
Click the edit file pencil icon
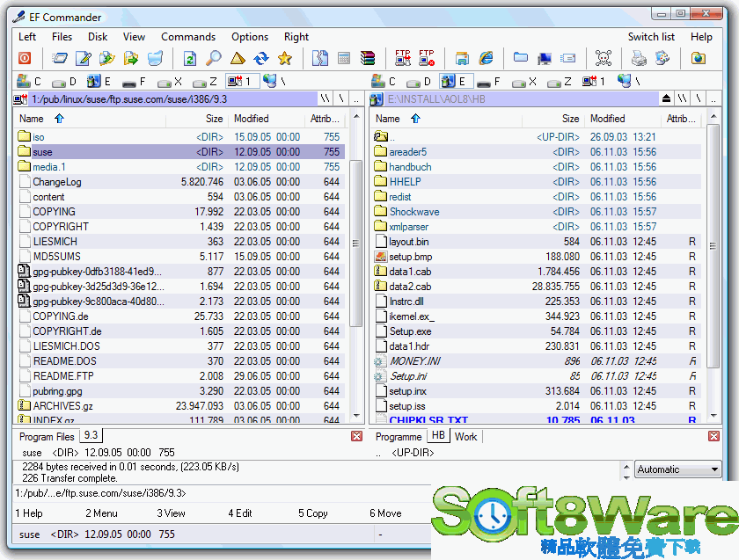84,58
